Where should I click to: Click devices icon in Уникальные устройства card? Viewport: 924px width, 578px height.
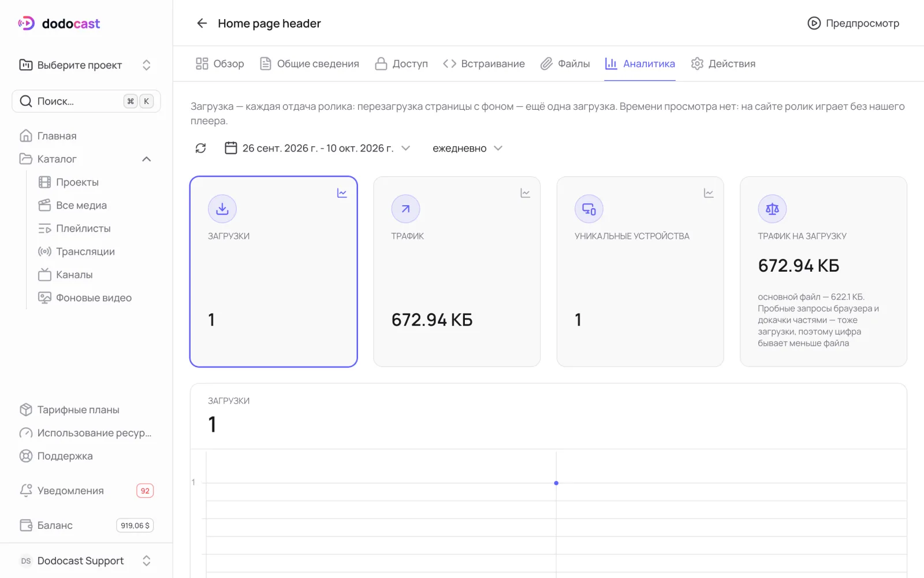(588, 209)
